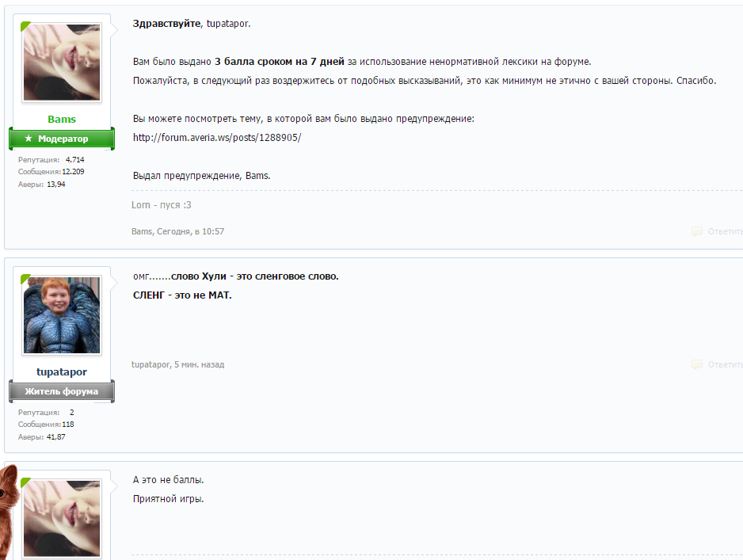Click the reply bubble icon in Bams post
The image size is (743, 560).
[696, 231]
